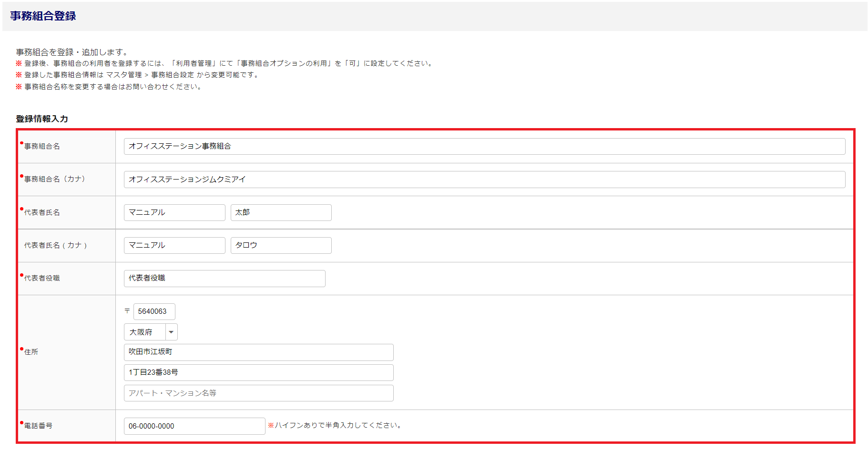The width and height of the screenshot is (868, 450).
Task: Click the ハイフンありで半角入力 hint text
Action: tap(335, 425)
